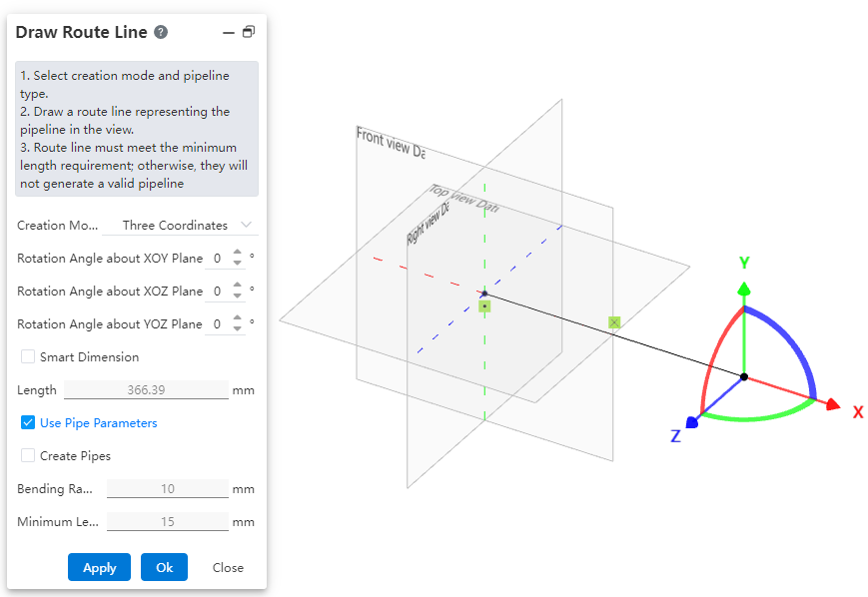This screenshot has width=868, height=597.
Task: Enable the Create Pipes checkbox
Action: (x=28, y=455)
